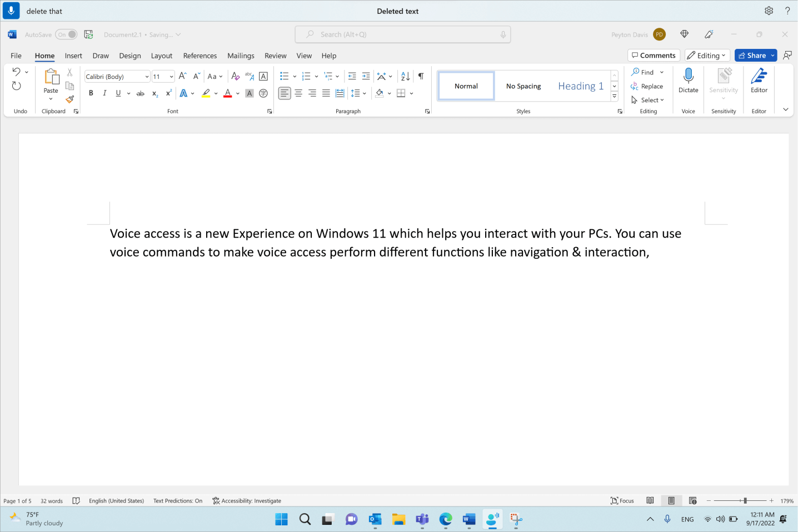Apply the Heading 1 style
Viewport: 798px width, 532px height.
coord(581,86)
